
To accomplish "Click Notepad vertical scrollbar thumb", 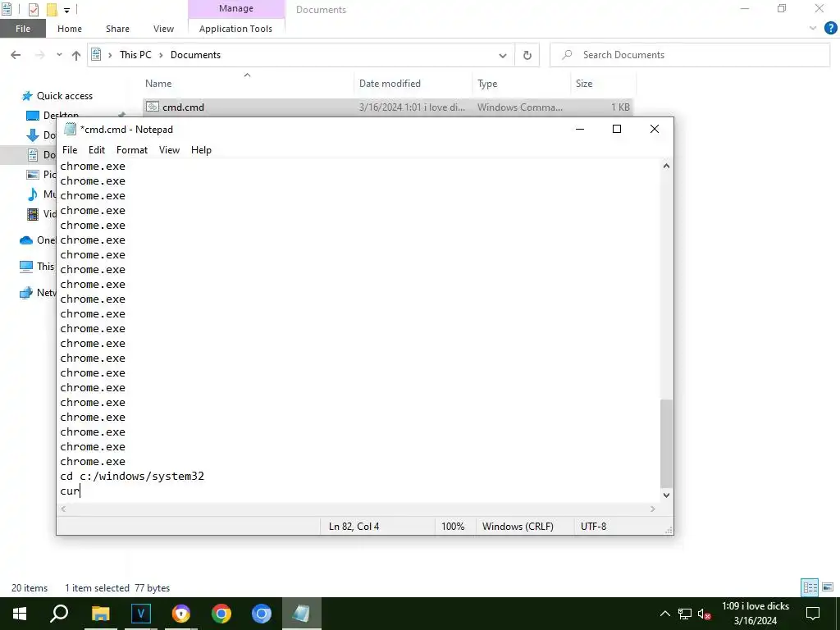I will [x=666, y=443].
